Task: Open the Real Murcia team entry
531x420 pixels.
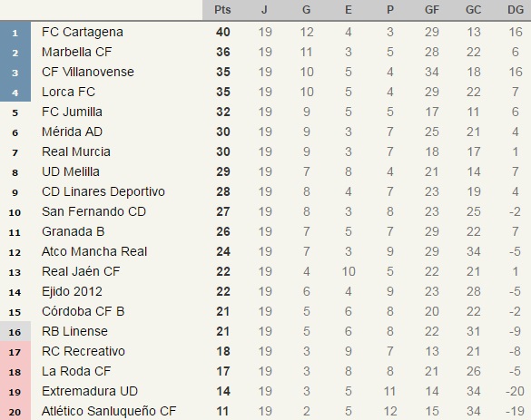Action: 76,152
